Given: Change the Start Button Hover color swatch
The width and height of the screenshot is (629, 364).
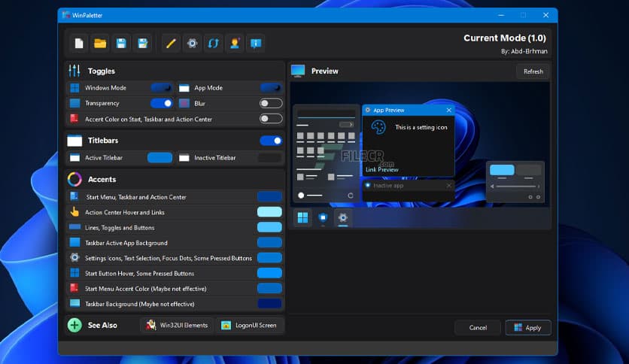Looking at the screenshot, I should (x=269, y=273).
